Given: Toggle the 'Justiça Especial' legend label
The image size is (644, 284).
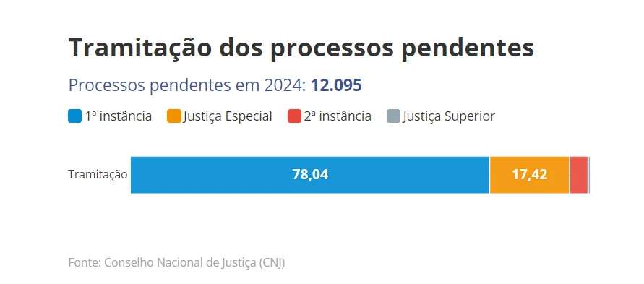Looking at the screenshot, I should point(228,116).
